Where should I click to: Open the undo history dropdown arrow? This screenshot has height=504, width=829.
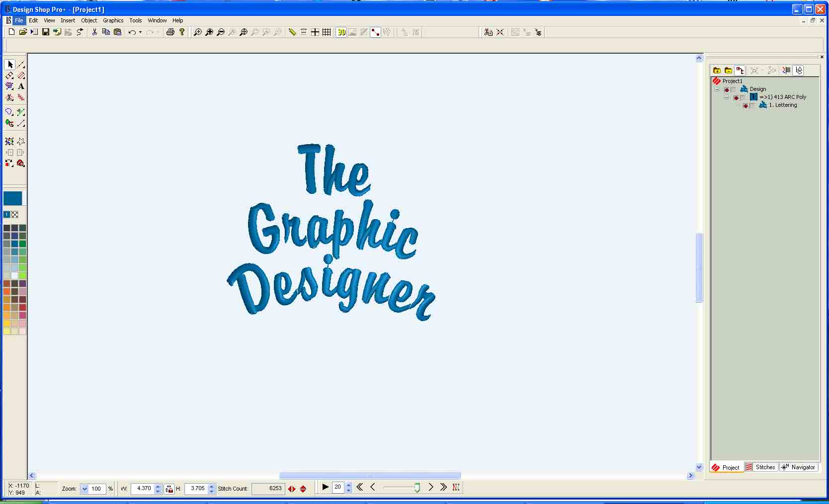point(140,32)
